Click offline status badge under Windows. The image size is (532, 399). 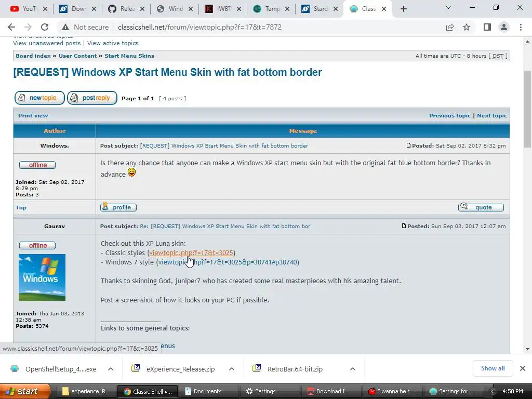[x=37, y=165]
